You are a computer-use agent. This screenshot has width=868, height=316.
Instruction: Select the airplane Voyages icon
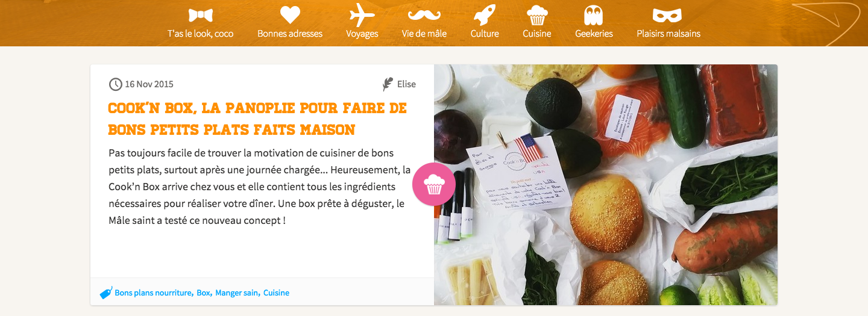[362, 14]
